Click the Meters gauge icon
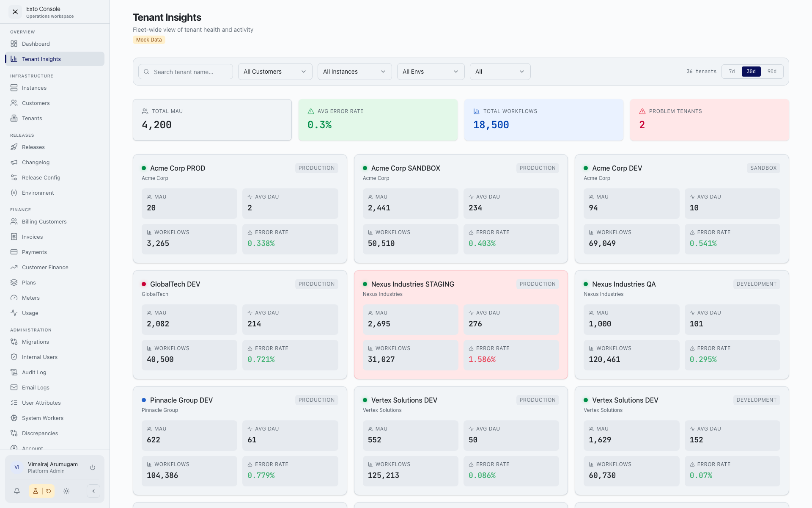Image resolution: width=812 pixels, height=508 pixels. pyautogui.click(x=14, y=298)
